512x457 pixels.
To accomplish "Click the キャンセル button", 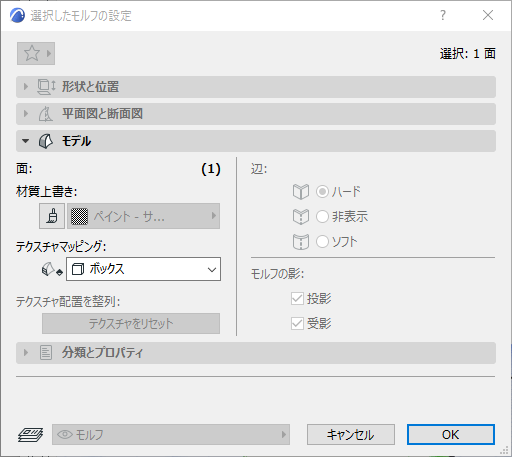I will tap(351, 434).
